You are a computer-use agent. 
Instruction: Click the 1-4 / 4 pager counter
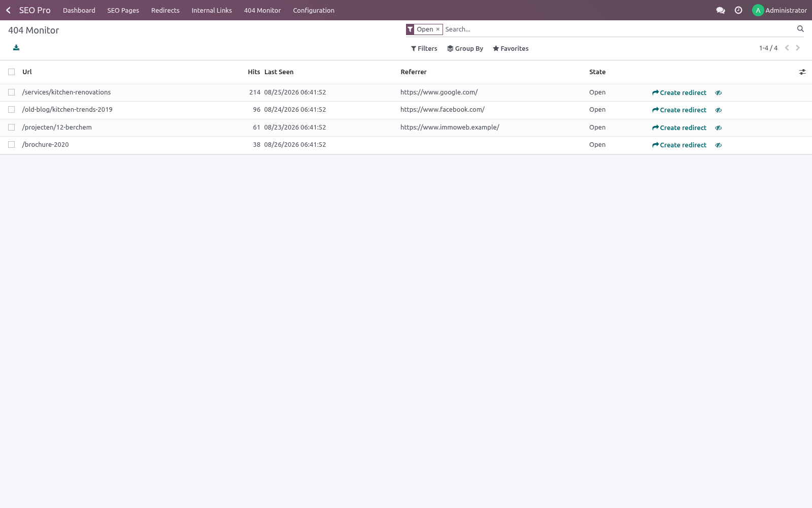[768, 48]
